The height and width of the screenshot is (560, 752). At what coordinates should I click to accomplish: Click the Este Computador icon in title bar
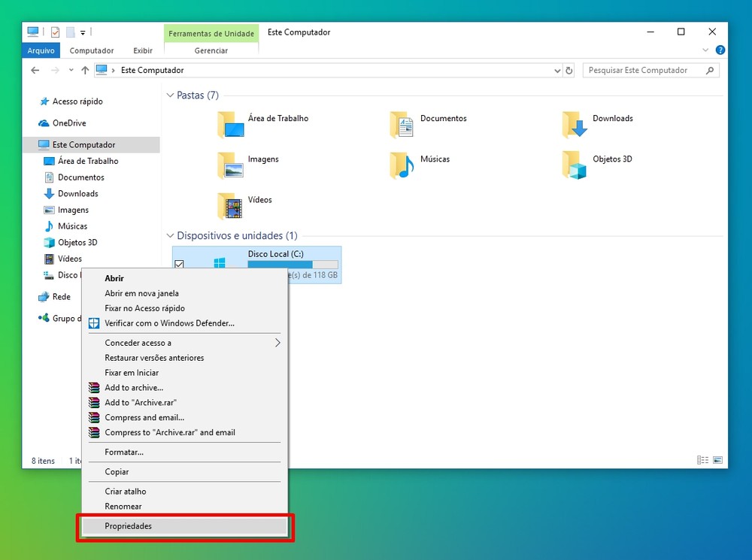(x=32, y=32)
